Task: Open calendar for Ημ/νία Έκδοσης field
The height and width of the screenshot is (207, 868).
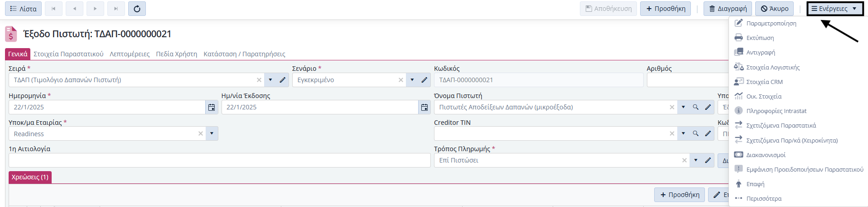Action: [x=424, y=107]
